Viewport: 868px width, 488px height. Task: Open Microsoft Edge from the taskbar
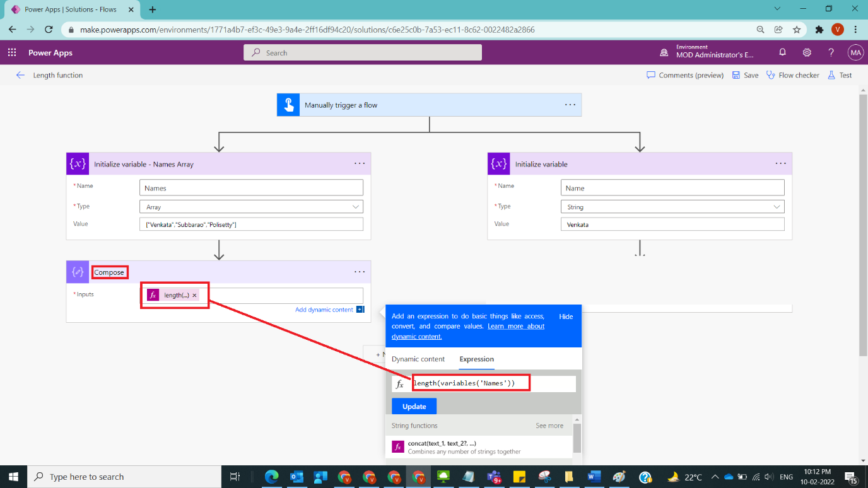(x=271, y=477)
